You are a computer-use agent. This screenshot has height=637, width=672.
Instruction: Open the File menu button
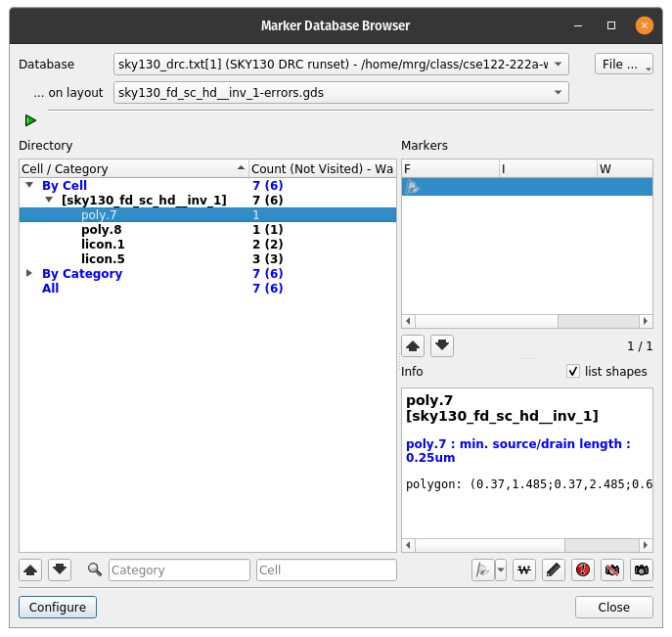tap(624, 65)
